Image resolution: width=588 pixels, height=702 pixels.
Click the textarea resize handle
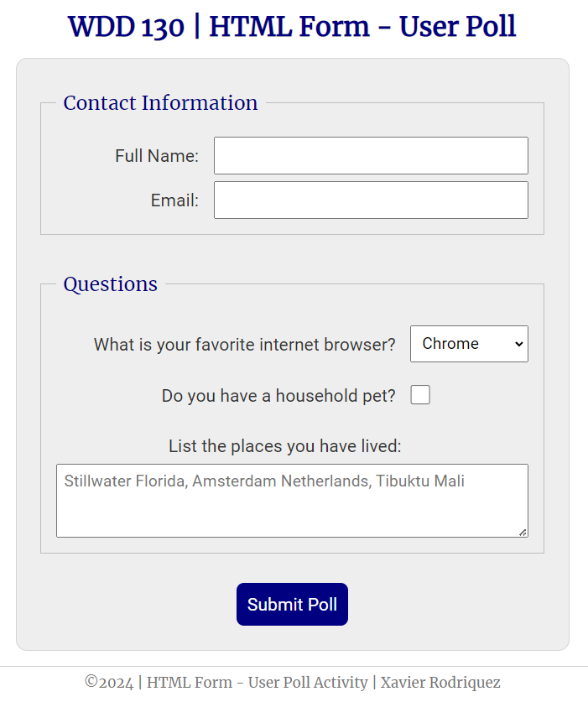(524, 533)
